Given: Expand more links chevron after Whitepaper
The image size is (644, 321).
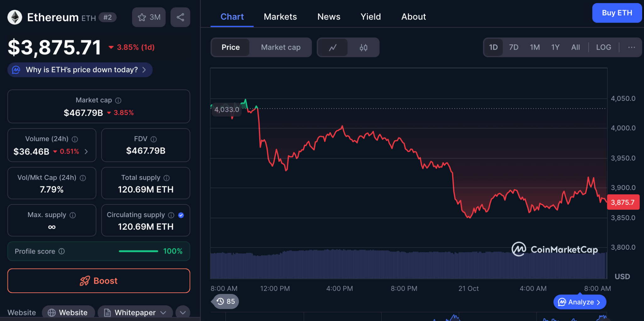Looking at the screenshot, I should pyautogui.click(x=183, y=313).
